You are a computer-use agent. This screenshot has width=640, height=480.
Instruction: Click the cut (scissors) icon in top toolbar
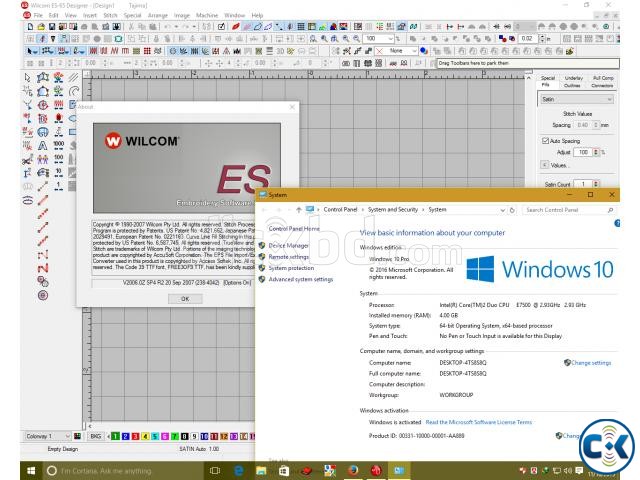[x=131, y=27]
